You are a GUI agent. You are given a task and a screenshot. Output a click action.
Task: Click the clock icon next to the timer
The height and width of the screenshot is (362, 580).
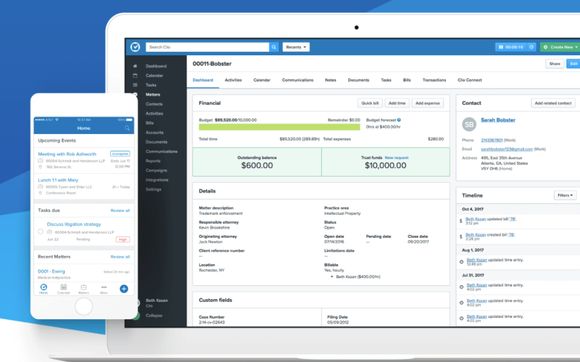532,47
